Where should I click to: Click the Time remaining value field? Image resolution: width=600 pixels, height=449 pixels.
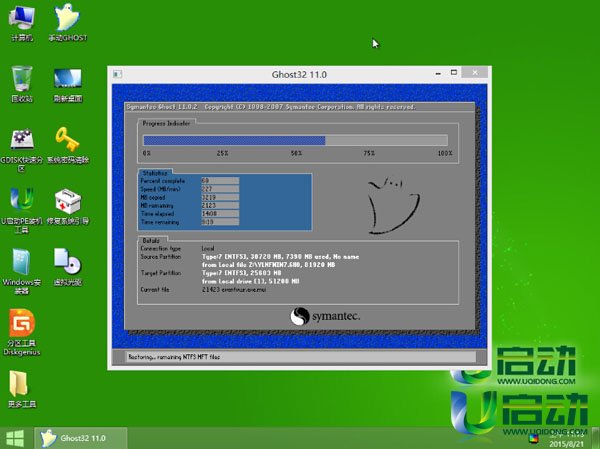pyautogui.click(x=220, y=222)
